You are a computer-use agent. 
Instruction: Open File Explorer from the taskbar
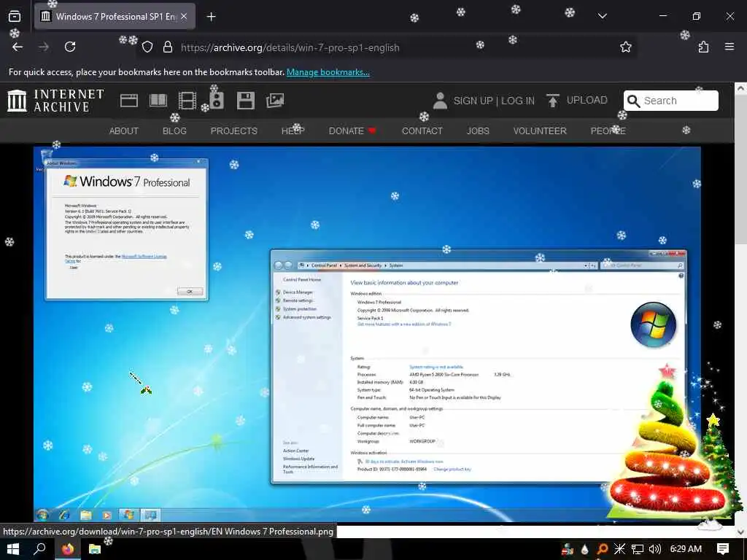(x=94, y=549)
